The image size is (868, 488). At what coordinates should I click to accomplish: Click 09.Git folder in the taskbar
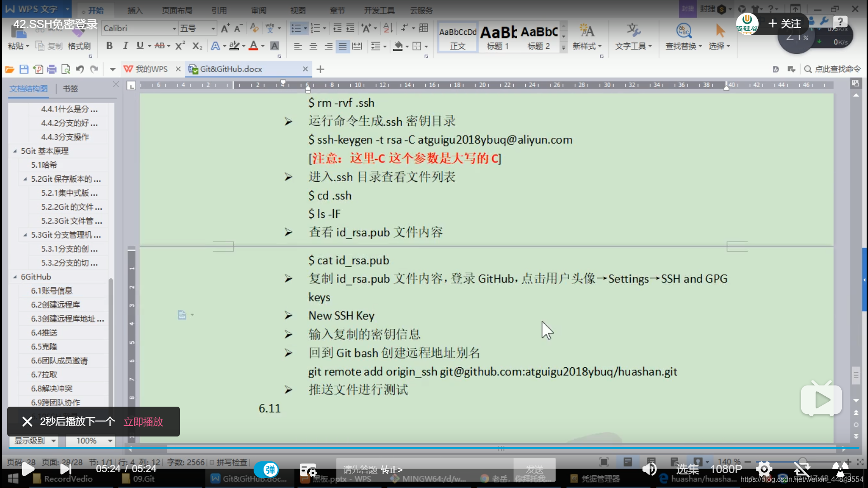(x=139, y=479)
